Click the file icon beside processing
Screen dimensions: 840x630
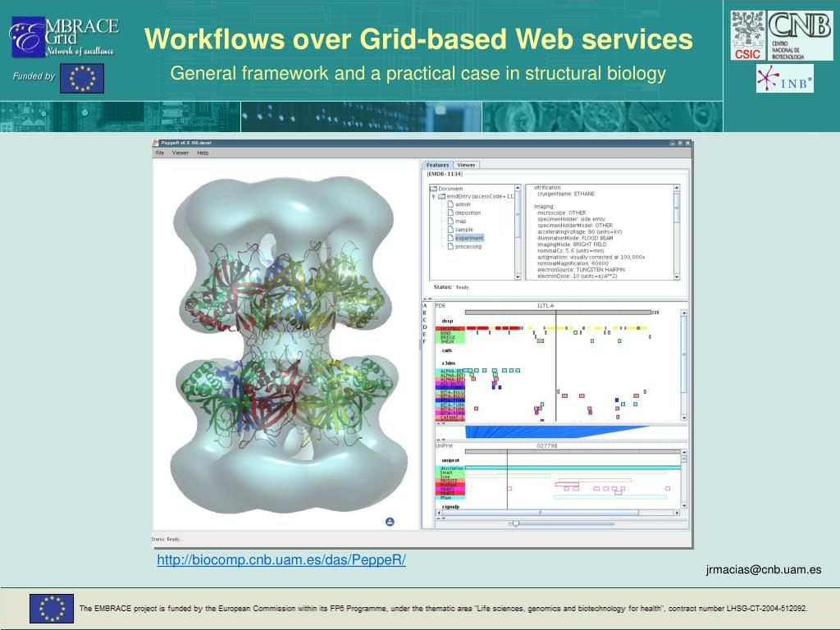coord(450,246)
